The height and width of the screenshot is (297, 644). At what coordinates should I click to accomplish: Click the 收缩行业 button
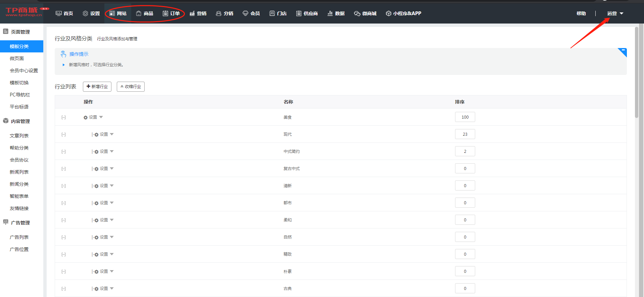tap(131, 87)
